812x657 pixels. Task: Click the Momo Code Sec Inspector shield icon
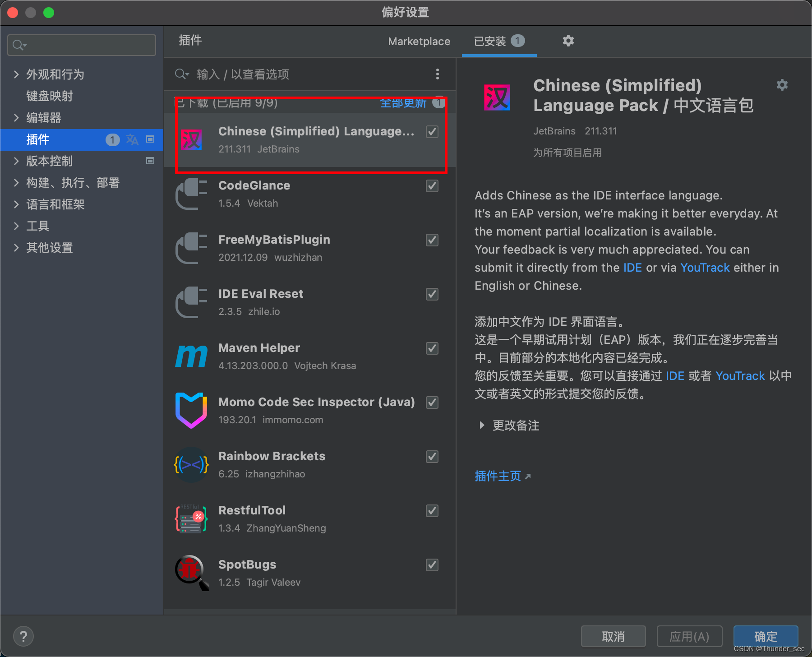pos(191,411)
